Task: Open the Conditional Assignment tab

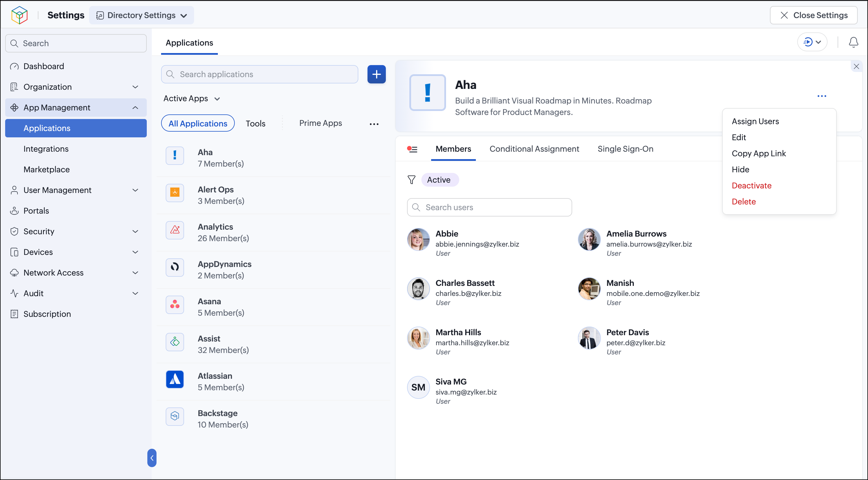Action: 534,149
